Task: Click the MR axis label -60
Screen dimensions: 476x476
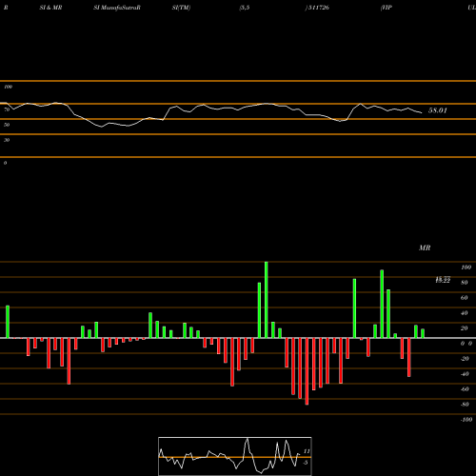Action: pyautogui.click(x=465, y=389)
